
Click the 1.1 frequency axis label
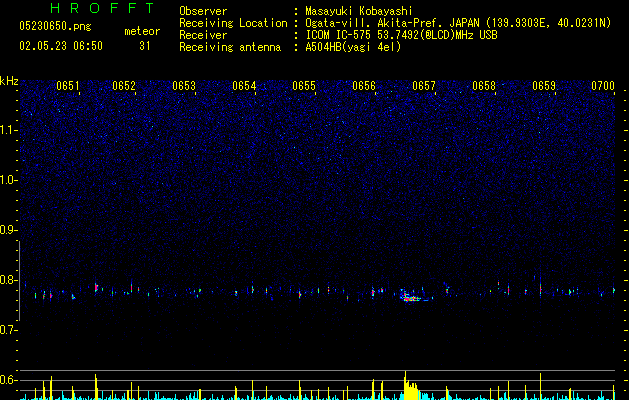click(8, 130)
